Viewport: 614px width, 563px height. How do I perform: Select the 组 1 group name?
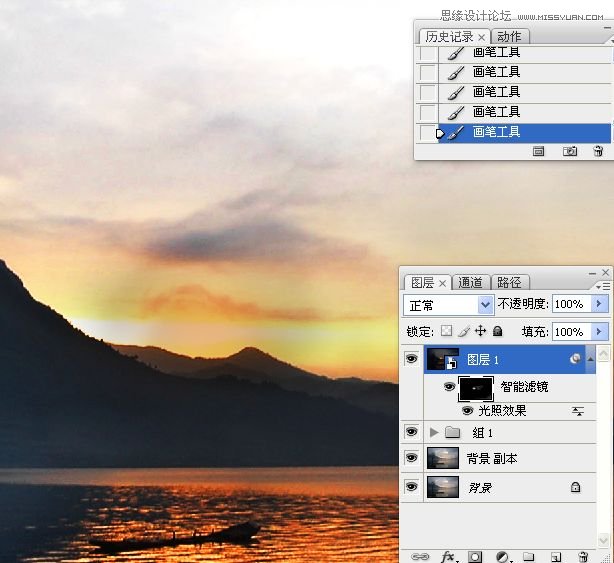[x=482, y=433]
